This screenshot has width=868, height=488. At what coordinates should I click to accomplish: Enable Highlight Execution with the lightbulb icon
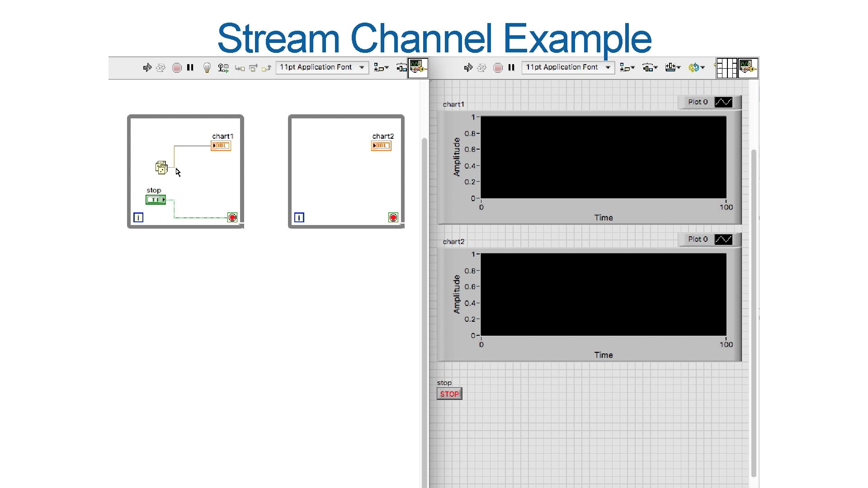coord(207,68)
